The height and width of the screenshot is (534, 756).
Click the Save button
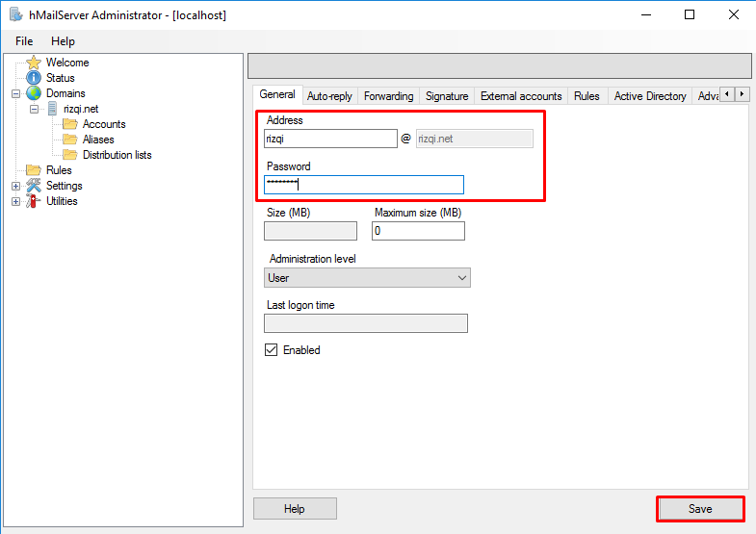click(700, 508)
